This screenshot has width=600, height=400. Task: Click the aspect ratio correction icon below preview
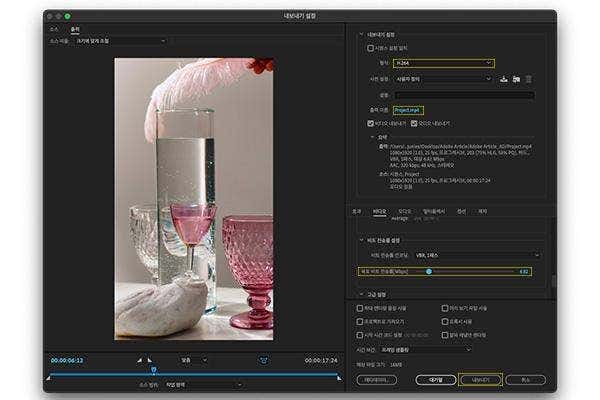tap(264, 360)
